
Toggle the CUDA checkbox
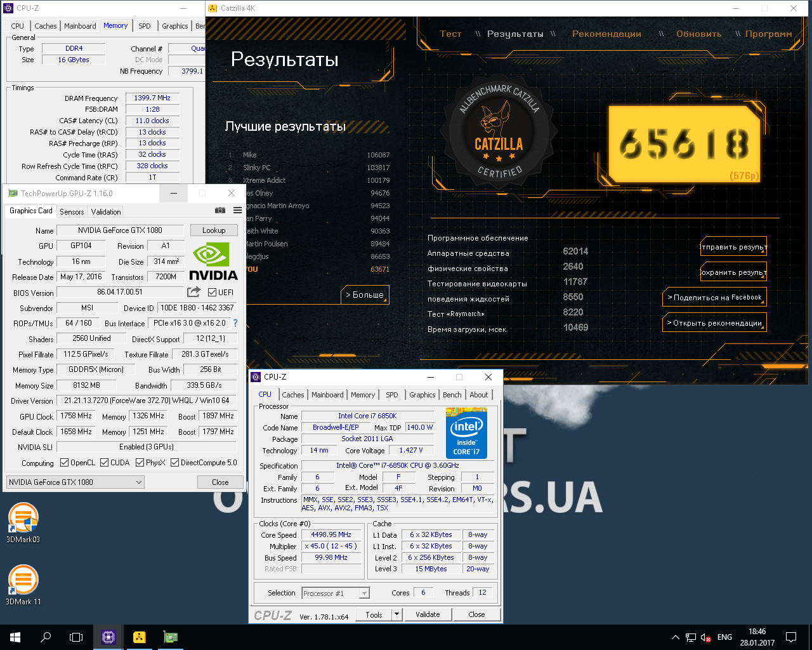pos(104,463)
